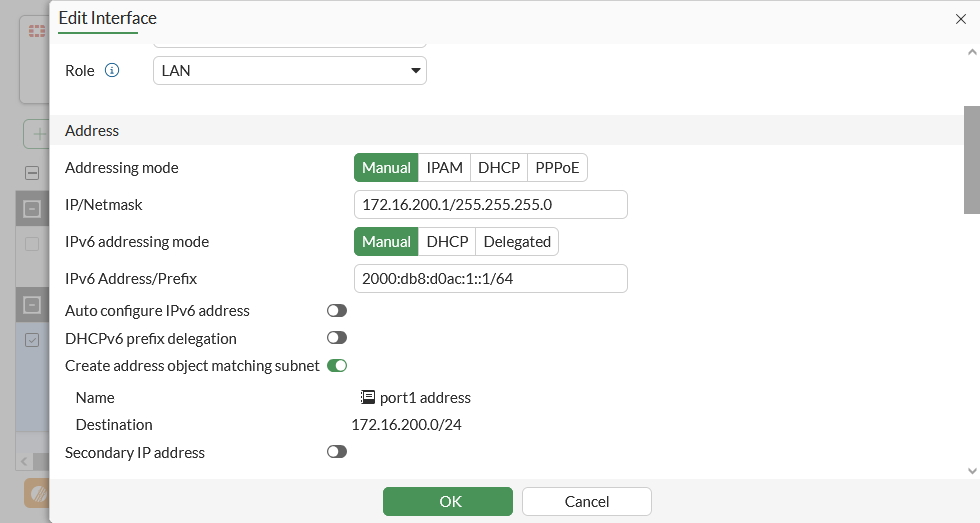The width and height of the screenshot is (980, 523).
Task: Click the Cancel button
Action: click(x=587, y=501)
